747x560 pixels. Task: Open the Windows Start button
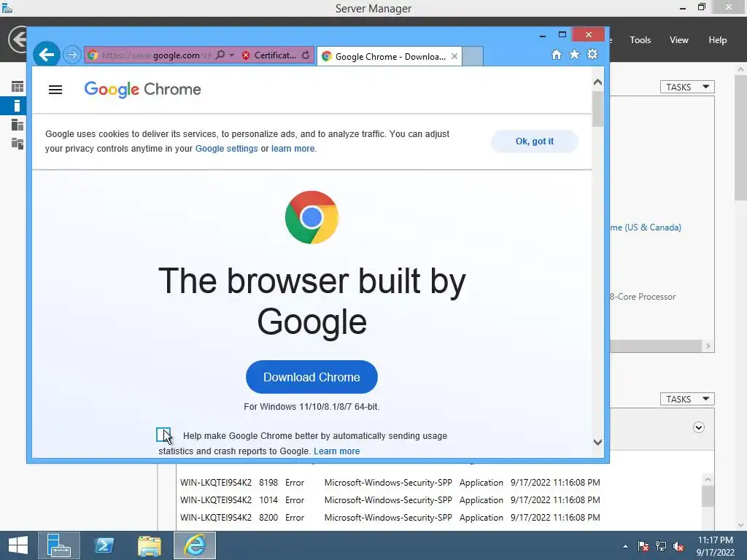tap(18, 545)
